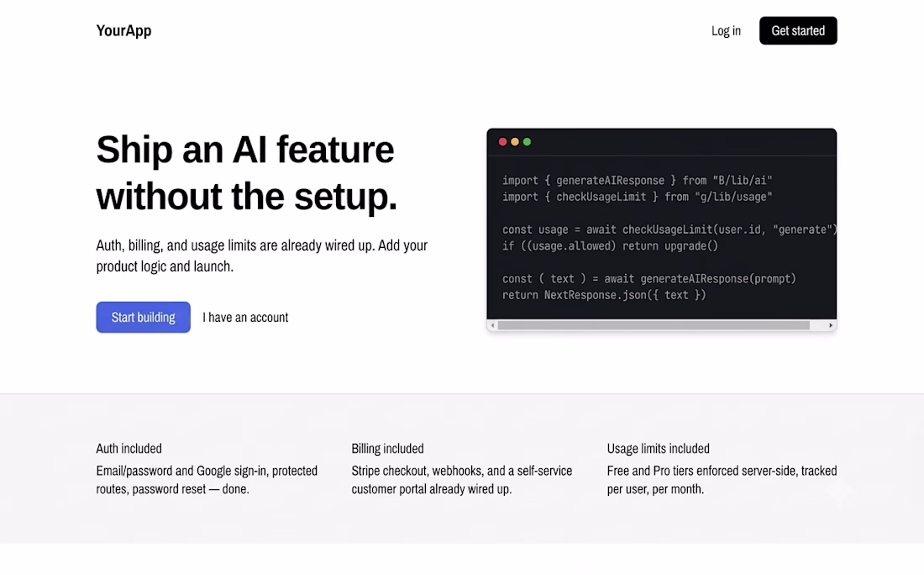
Task: Click the generateAIResponse import line in code
Action: pyautogui.click(x=637, y=181)
